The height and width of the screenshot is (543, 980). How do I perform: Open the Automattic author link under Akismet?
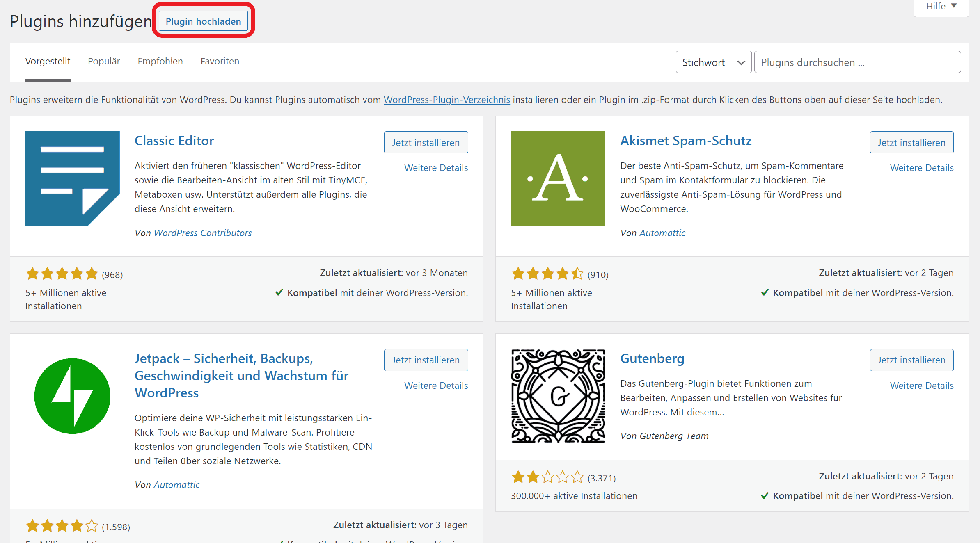[662, 233]
